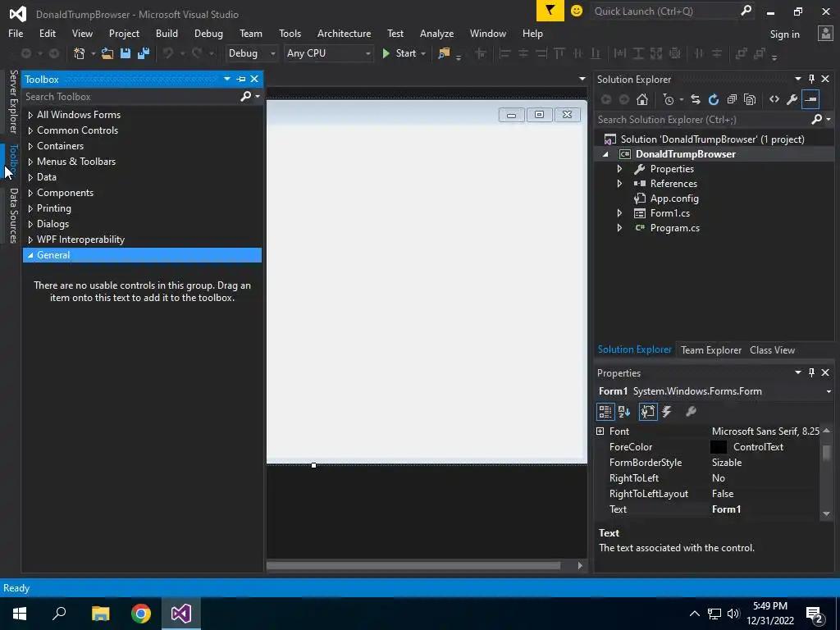Image resolution: width=840 pixels, height=630 pixels.
Task: Collapse the General toolbox group
Action: [30, 256]
